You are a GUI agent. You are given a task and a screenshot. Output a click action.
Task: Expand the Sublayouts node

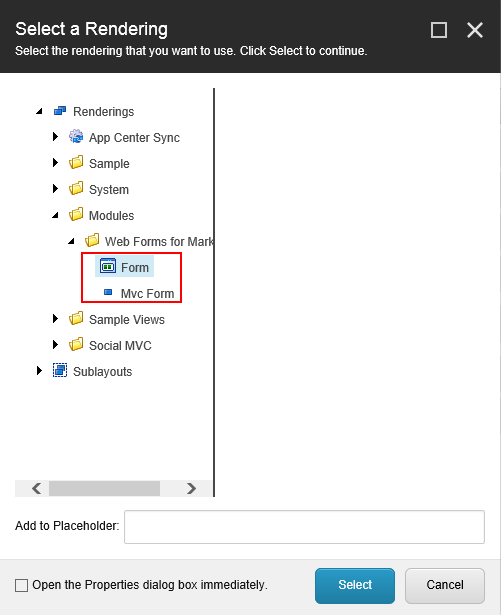coord(39,371)
